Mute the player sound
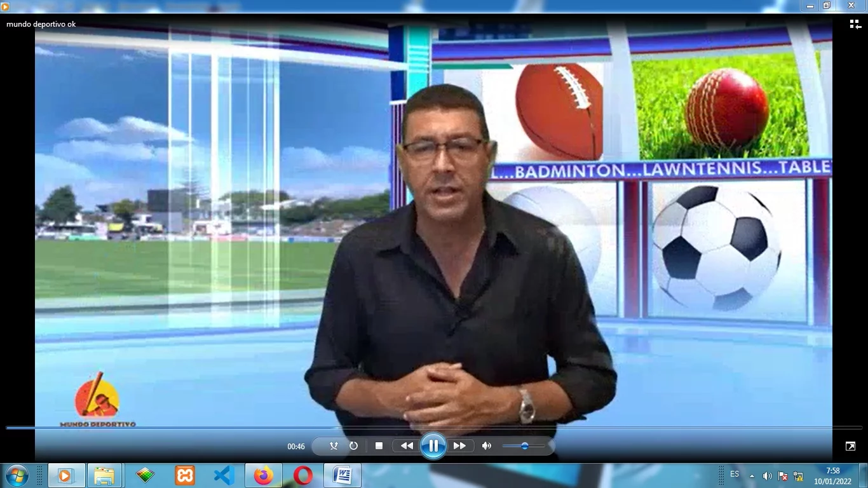The image size is (868, 488). [487, 446]
